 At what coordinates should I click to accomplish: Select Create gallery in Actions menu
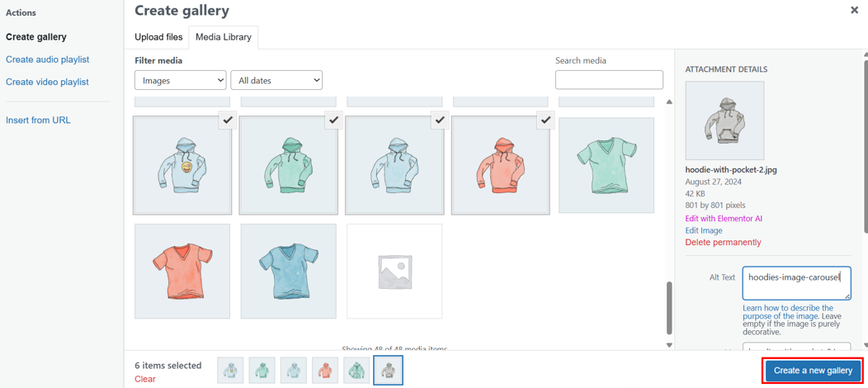(36, 37)
